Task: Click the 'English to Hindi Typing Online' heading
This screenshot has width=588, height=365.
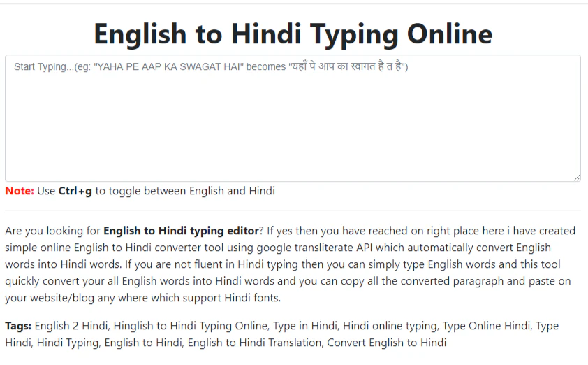Action: pyautogui.click(x=293, y=34)
